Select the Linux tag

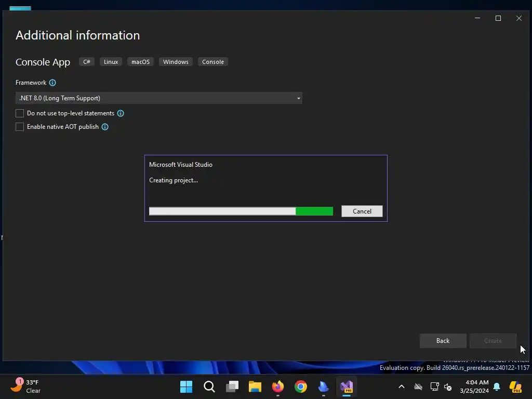click(x=111, y=62)
